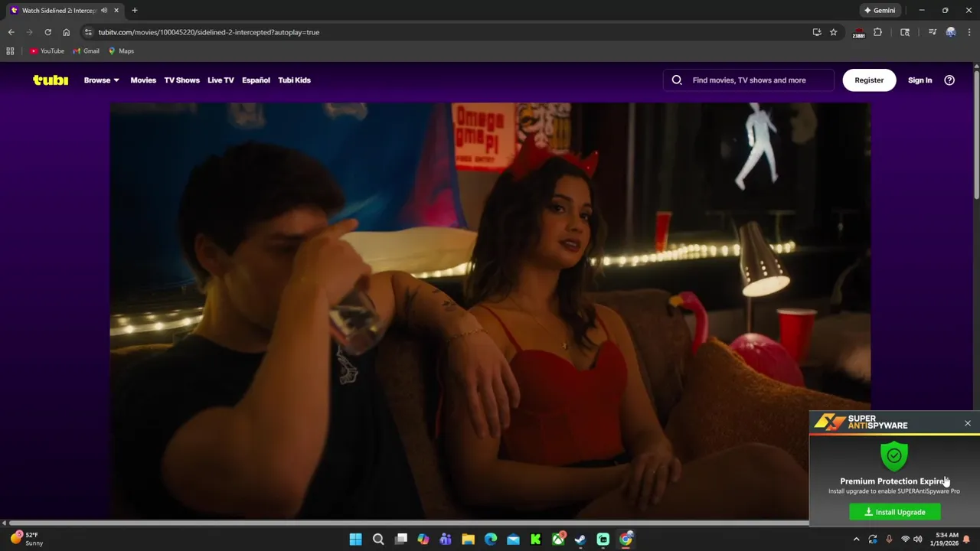Click the search magnifier icon on Tubi
Image resolution: width=980 pixels, height=551 pixels.
677,80
